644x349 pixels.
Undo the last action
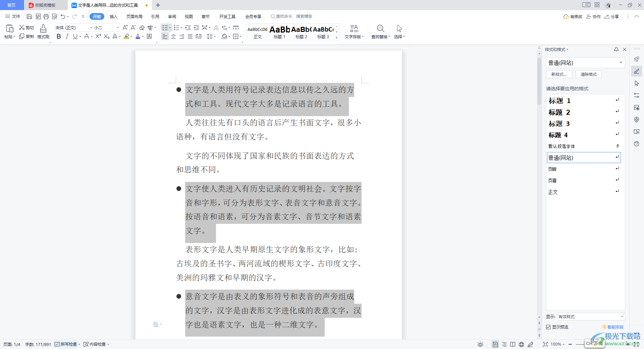point(63,16)
